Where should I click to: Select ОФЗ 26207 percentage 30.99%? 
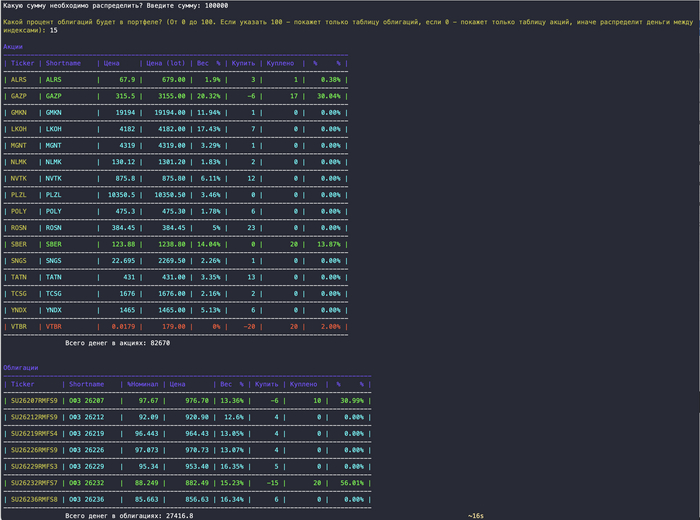pos(352,401)
